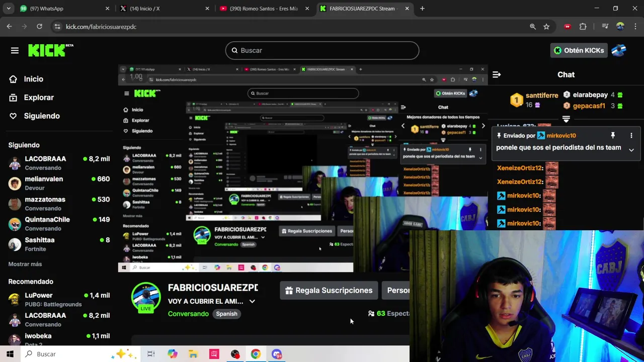Click the red fast-forward extension icon
The width and height of the screenshot is (644, 362).
(568, 27)
